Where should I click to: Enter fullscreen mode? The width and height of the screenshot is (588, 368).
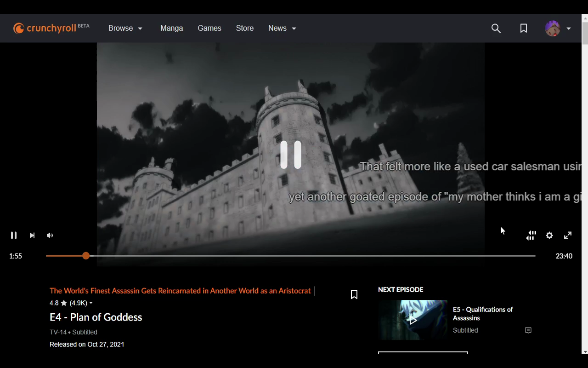pyautogui.click(x=568, y=235)
